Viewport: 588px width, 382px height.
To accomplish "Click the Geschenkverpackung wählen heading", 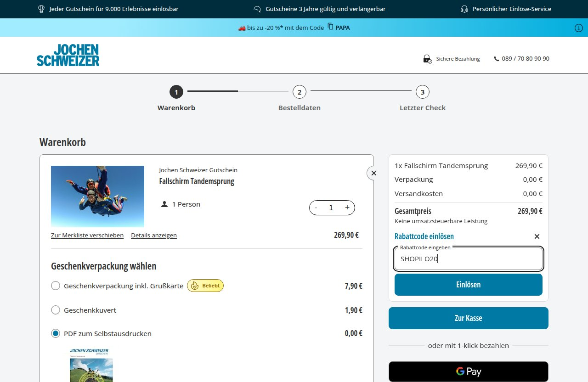I will (103, 266).
